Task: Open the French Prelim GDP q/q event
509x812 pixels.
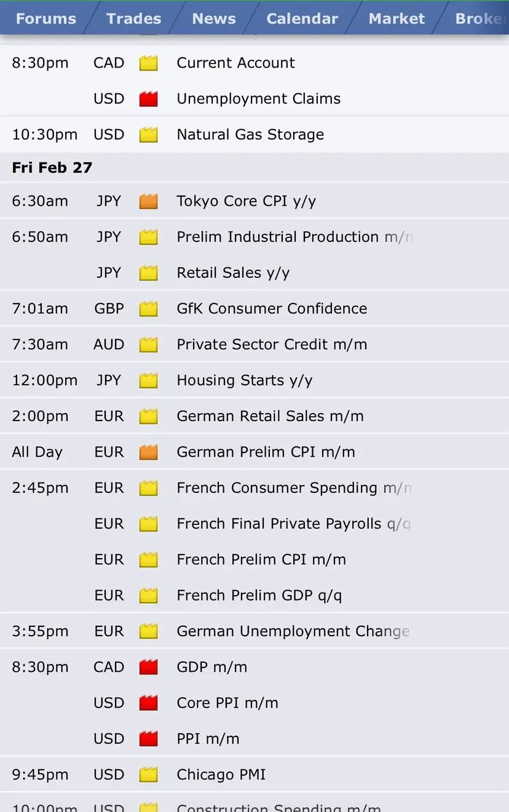Action: pyautogui.click(x=259, y=595)
